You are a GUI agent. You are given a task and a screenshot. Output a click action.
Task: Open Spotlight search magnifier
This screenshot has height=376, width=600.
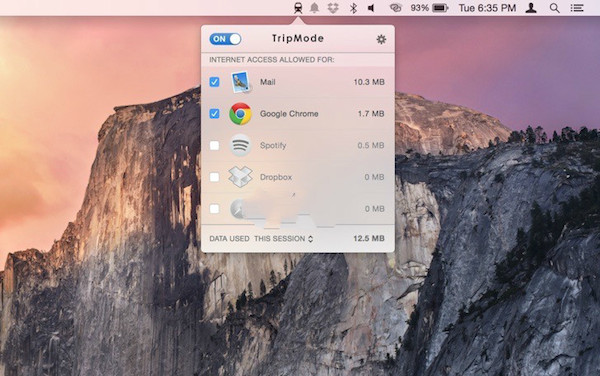(554, 8)
